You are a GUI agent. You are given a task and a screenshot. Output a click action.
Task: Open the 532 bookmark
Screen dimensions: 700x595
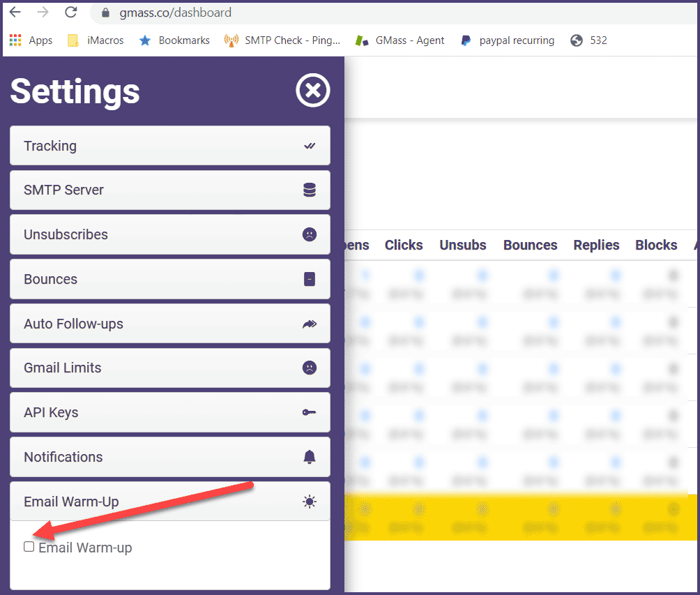tap(588, 40)
